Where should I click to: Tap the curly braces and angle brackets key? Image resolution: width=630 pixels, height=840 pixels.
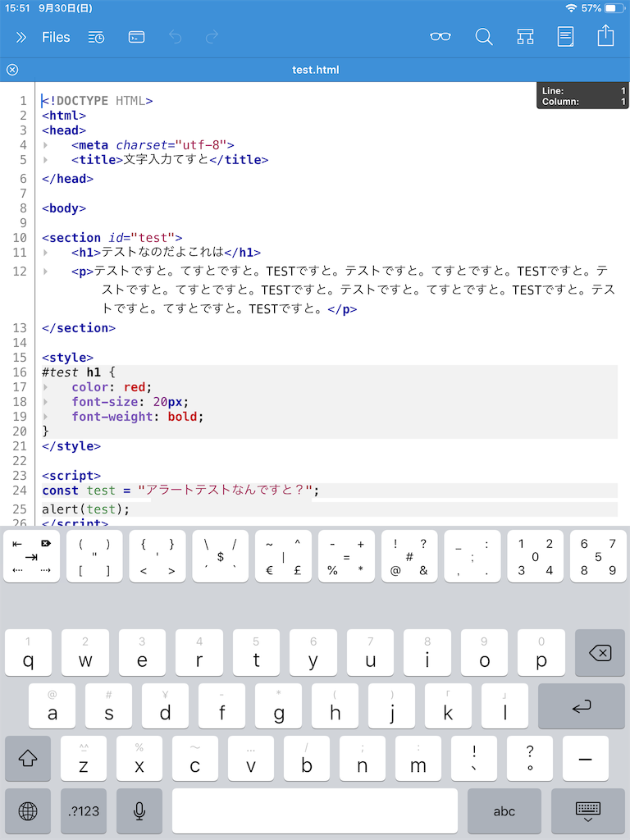tap(157, 556)
